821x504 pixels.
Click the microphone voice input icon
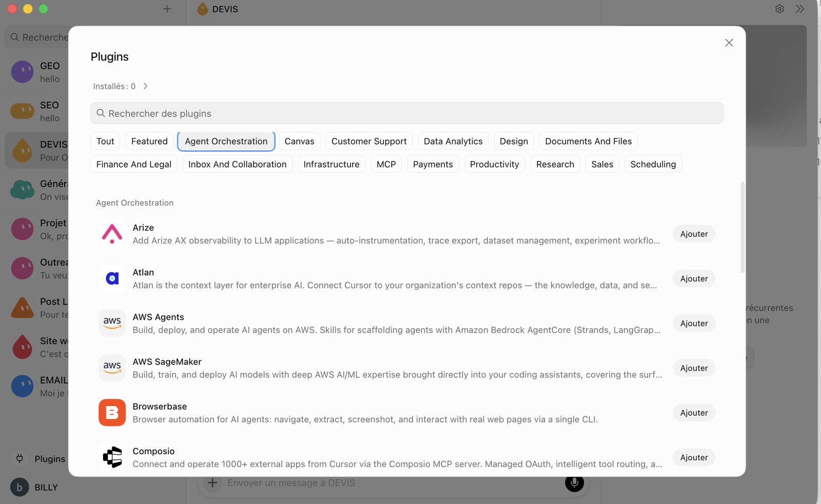point(574,482)
